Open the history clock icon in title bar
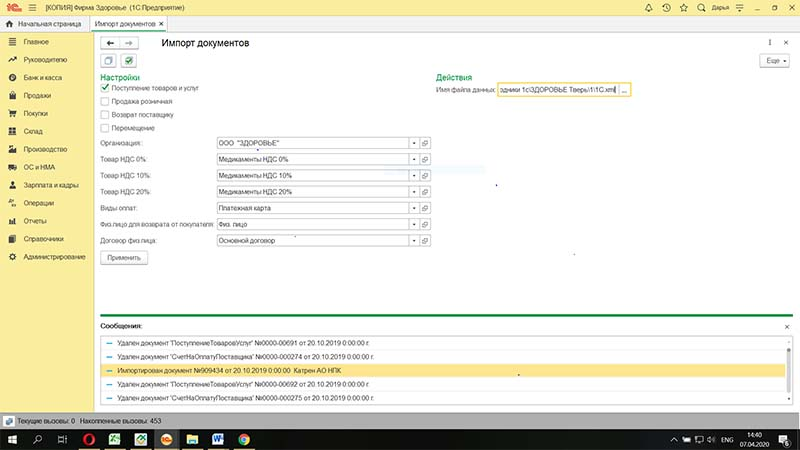The width and height of the screenshot is (800, 450). pyautogui.click(x=667, y=7)
